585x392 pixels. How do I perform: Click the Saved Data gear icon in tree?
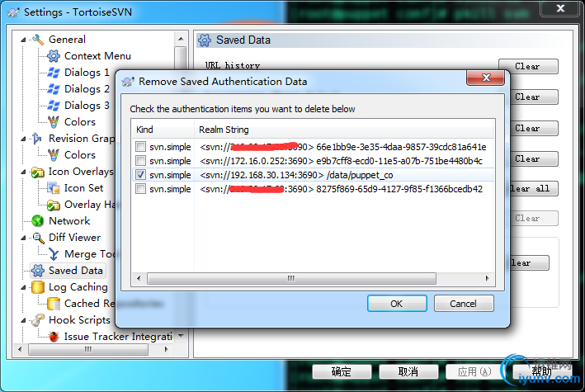(38, 271)
